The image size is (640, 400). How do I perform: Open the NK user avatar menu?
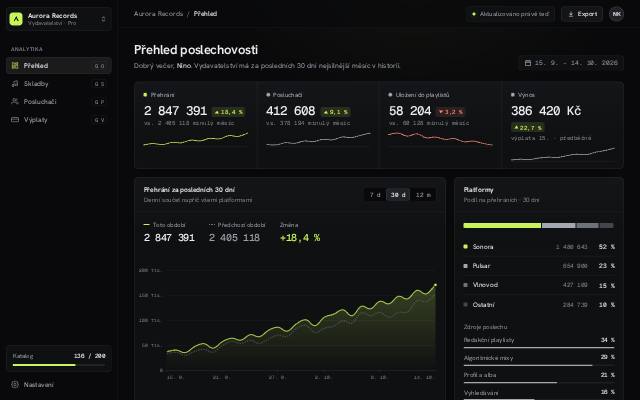[x=616, y=14]
